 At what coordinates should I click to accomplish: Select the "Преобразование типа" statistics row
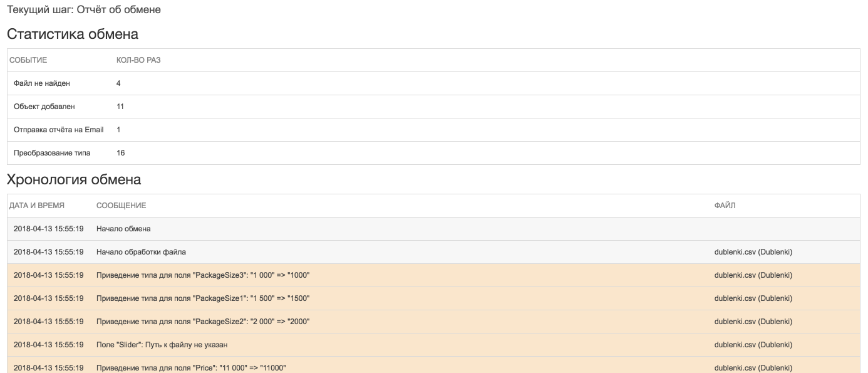pyautogui.click(x=52, y=153)
